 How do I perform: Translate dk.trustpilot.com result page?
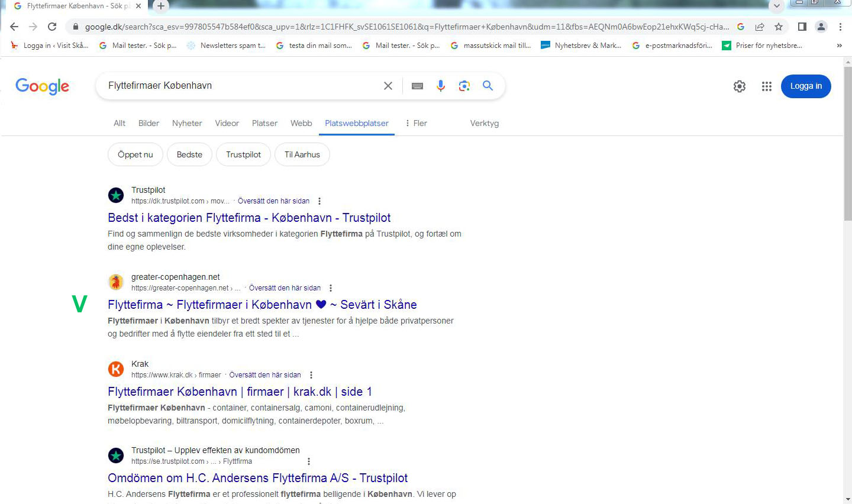[x=273, y=201]
